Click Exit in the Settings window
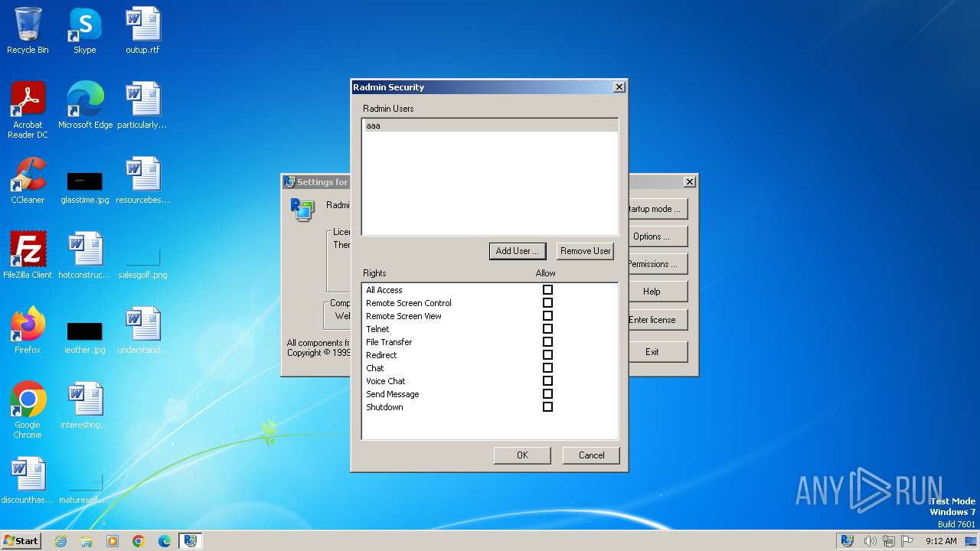 click(658, 352)
